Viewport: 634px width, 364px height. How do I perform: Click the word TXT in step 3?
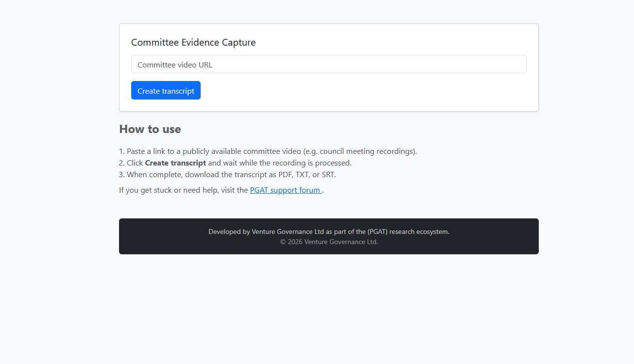(303, 175)
